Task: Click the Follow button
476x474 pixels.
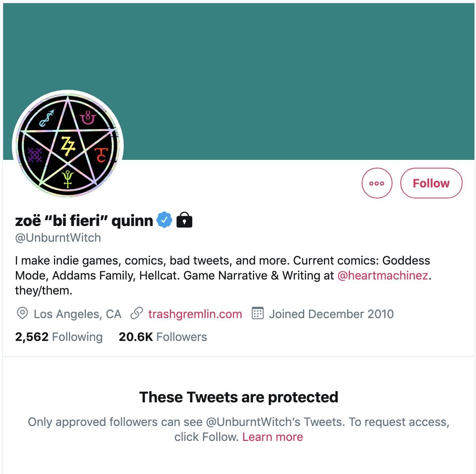Action: pos(431,183)
